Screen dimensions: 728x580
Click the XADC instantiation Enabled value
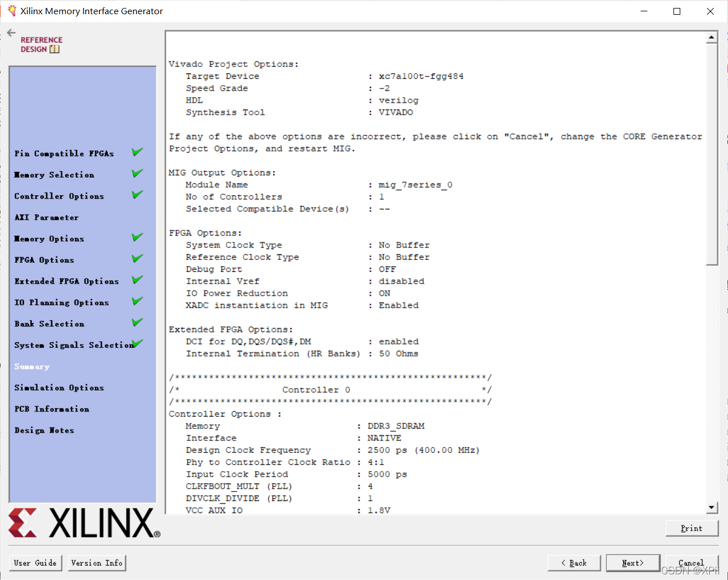(x=399, y=305)
